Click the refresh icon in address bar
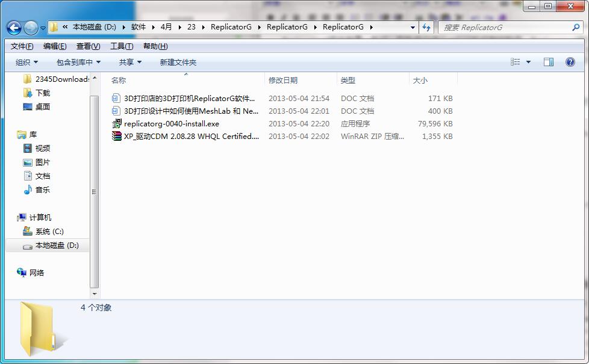This screenshot has width=589, height=364. pyautogui.click(x=426, y=28)
